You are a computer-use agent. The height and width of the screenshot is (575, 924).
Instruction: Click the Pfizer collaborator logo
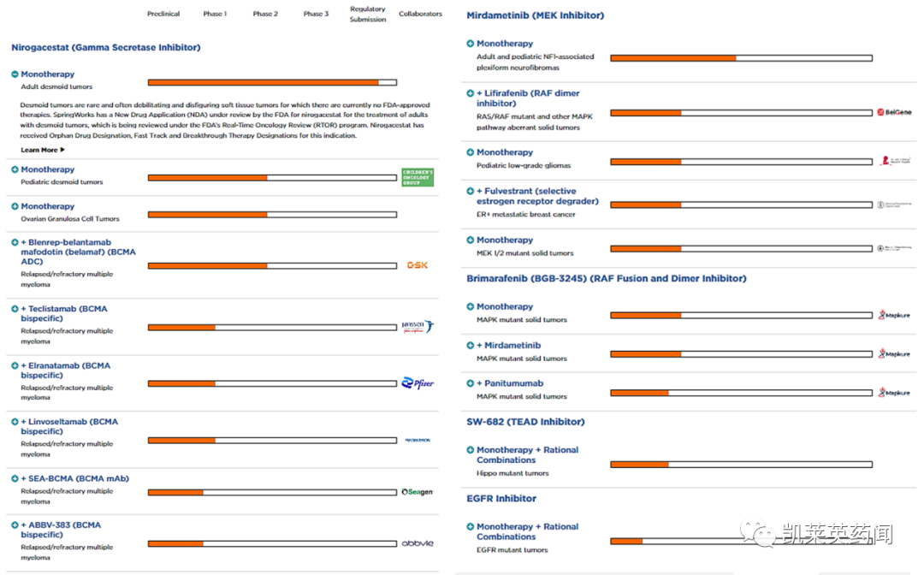click(418, 383)
